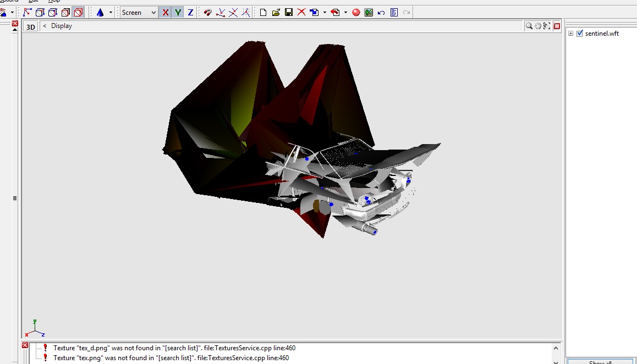Click the error icon beside tex.png message
Screen dimensions: 637x364
46,358
